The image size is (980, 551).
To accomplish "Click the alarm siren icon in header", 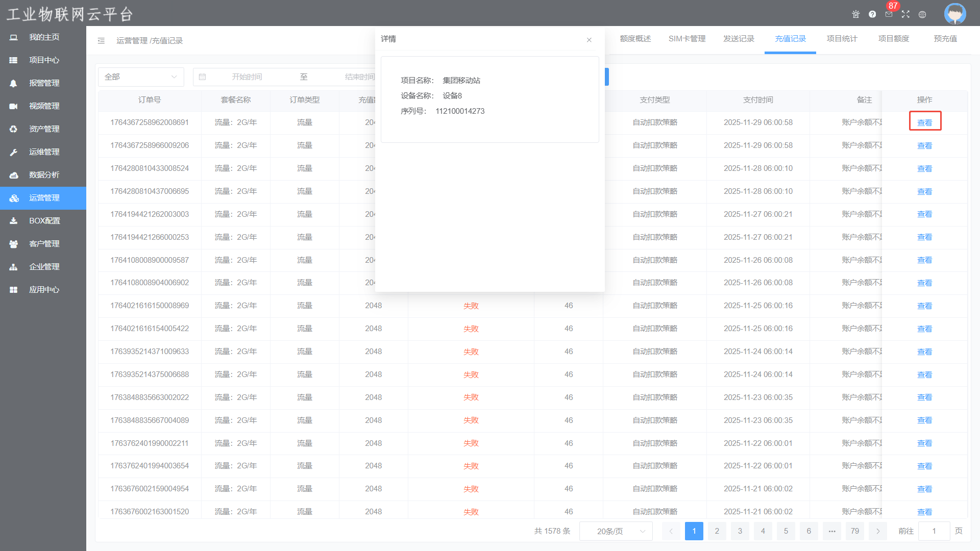I will pos(856,14).
